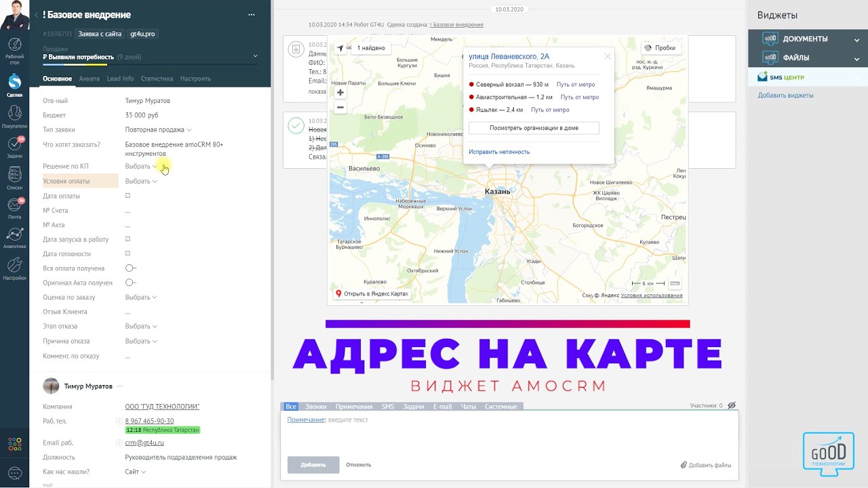The width and height of the screenshot is (868, 488).
Task: Open Задачи section in sidebar
Action: (14, 147)
